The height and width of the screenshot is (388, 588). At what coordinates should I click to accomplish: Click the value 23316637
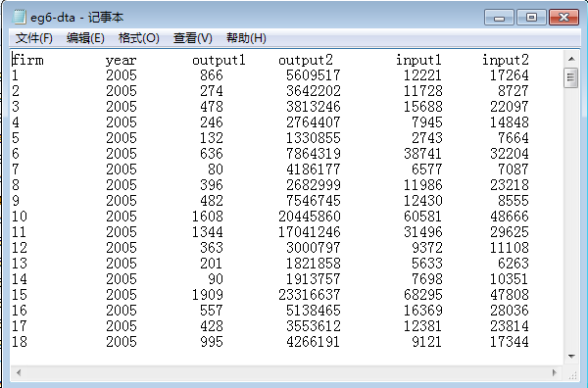310,295
